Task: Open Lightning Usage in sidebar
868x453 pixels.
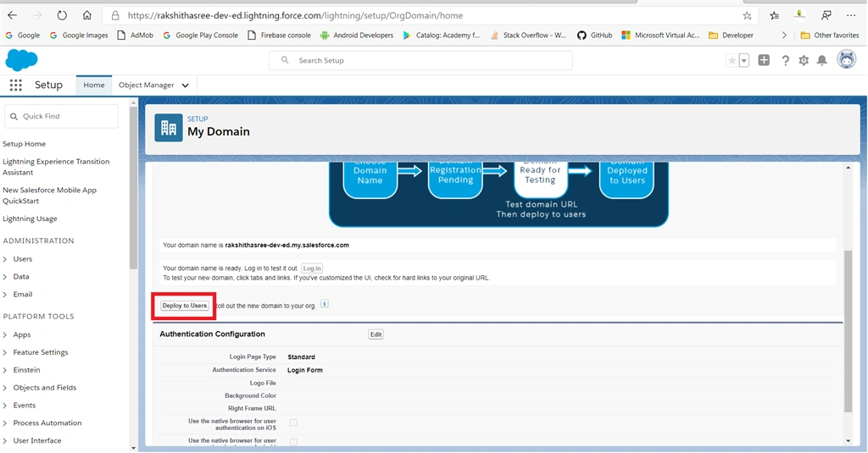Action: (30, 218)
